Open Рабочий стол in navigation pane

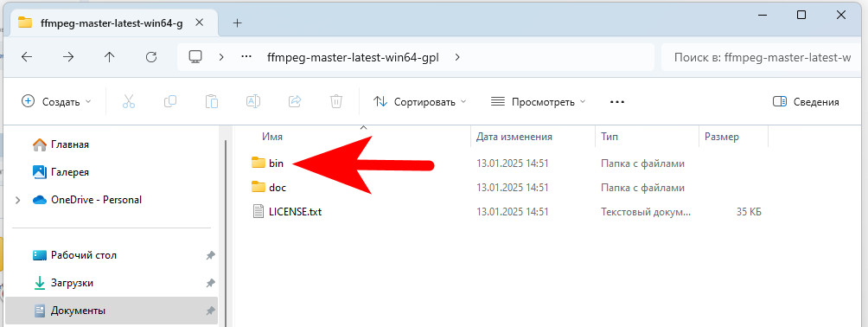[84, 255]
